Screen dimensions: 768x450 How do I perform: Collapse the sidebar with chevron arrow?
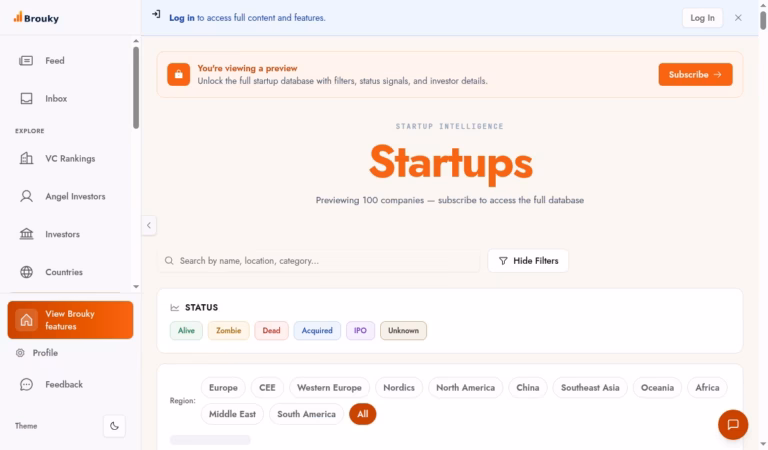tap(149, 225)
